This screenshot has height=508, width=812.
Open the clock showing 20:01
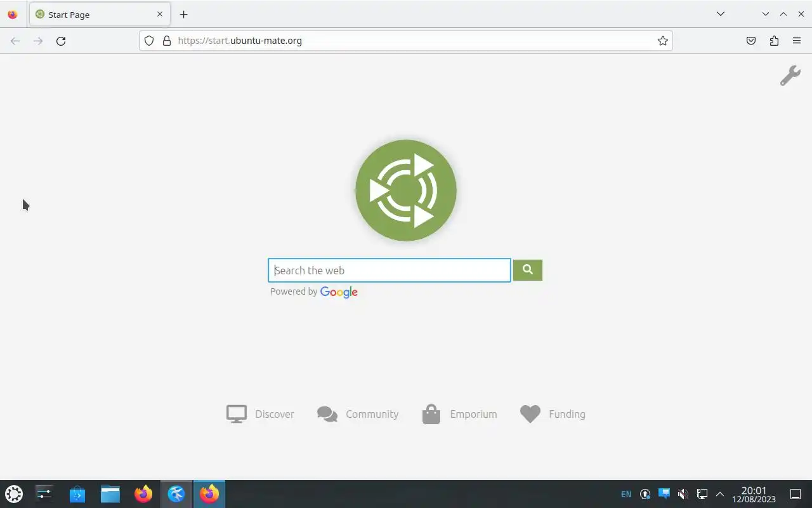tap(754, 494)
